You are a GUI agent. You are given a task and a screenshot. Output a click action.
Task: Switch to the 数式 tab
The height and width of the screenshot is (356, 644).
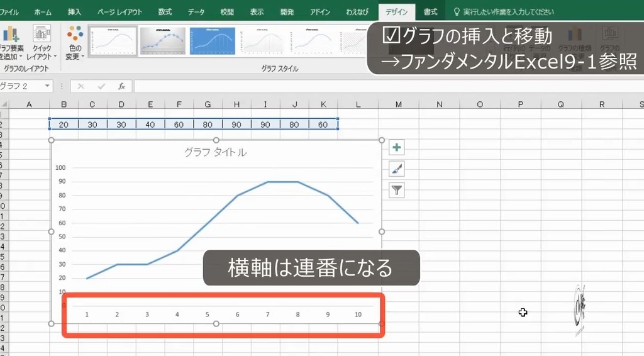[x=165, y=12]
